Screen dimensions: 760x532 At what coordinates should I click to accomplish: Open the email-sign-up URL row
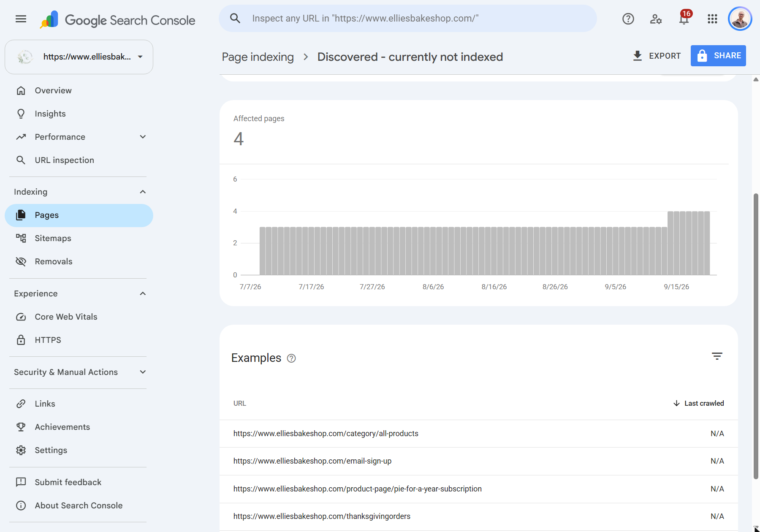pyautogui.click(x=478, y=461)
